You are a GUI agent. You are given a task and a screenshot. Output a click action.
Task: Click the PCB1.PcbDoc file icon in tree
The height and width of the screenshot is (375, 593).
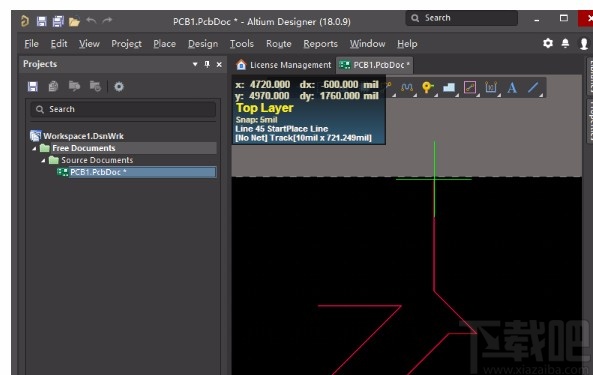coord(62,172)
